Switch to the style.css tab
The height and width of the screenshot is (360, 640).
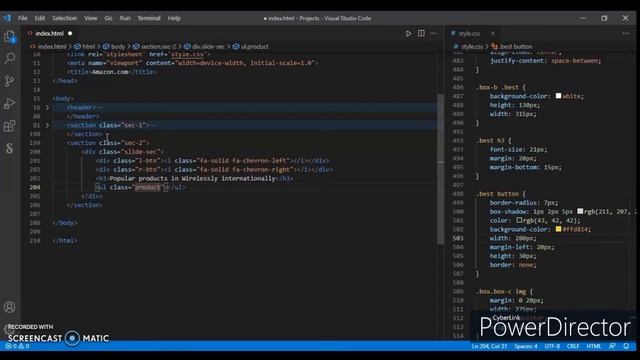click(469, 33)
